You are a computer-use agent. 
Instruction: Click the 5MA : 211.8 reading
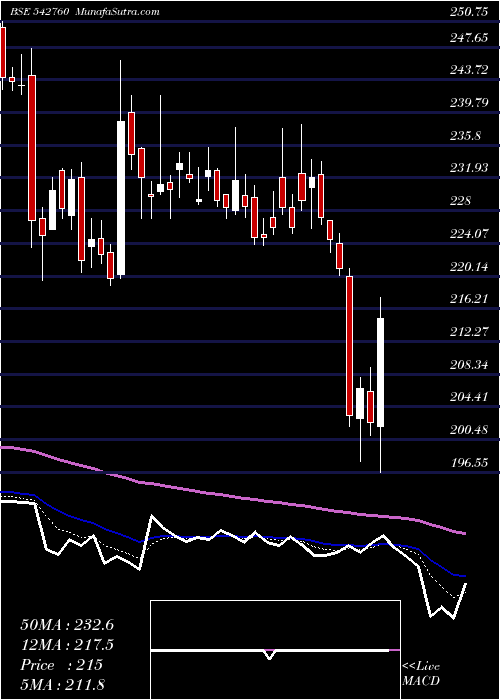pyautogui.click(x=62, y=684)
